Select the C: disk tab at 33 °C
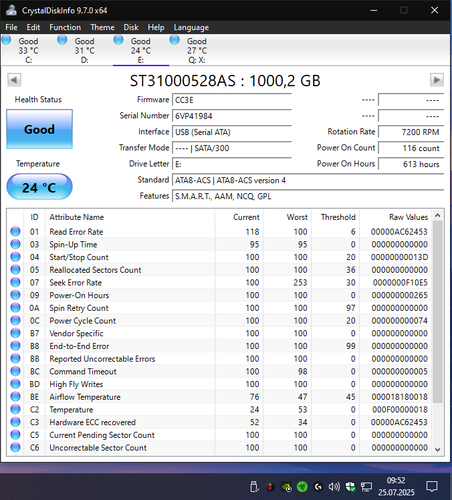The width and height of the screenshot is (452, 500). (x=28, y=50)
